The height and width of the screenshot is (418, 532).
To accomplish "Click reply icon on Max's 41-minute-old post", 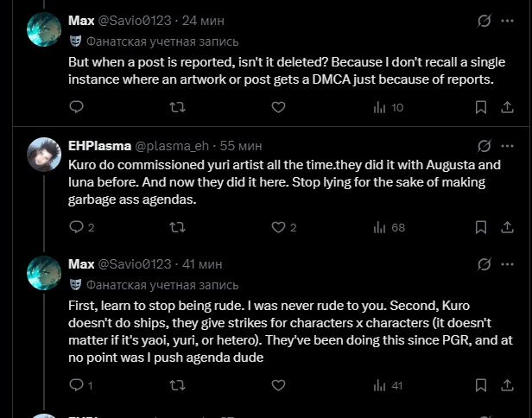I will coord(76,384).
